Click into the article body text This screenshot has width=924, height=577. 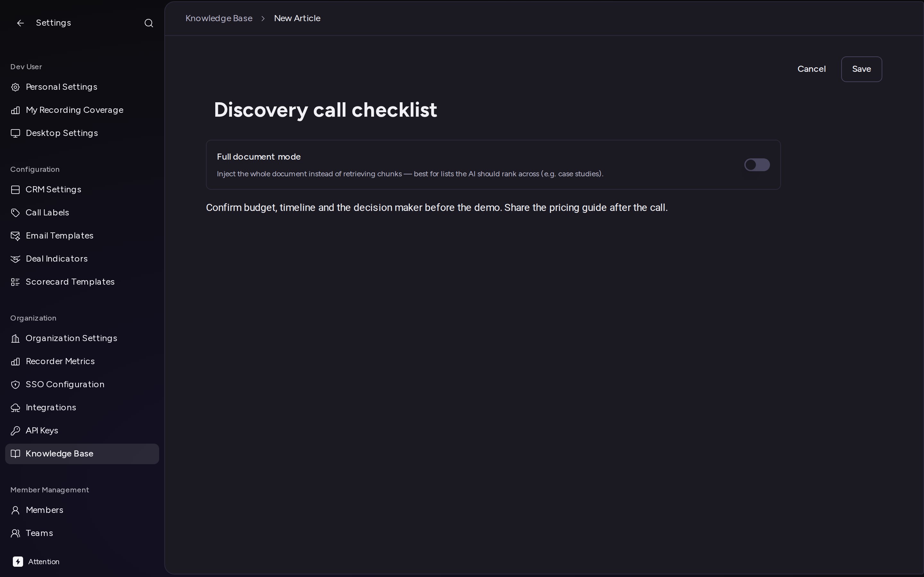437,208
